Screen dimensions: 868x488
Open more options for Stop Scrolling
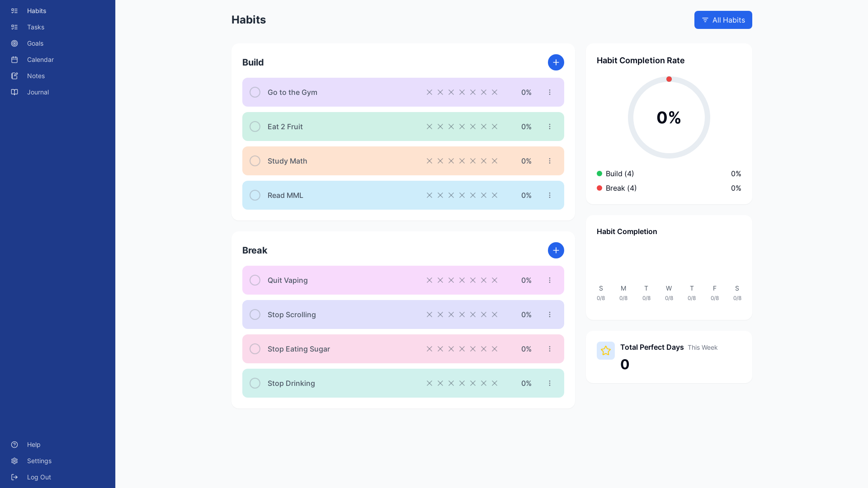click(x=550, y=314)
